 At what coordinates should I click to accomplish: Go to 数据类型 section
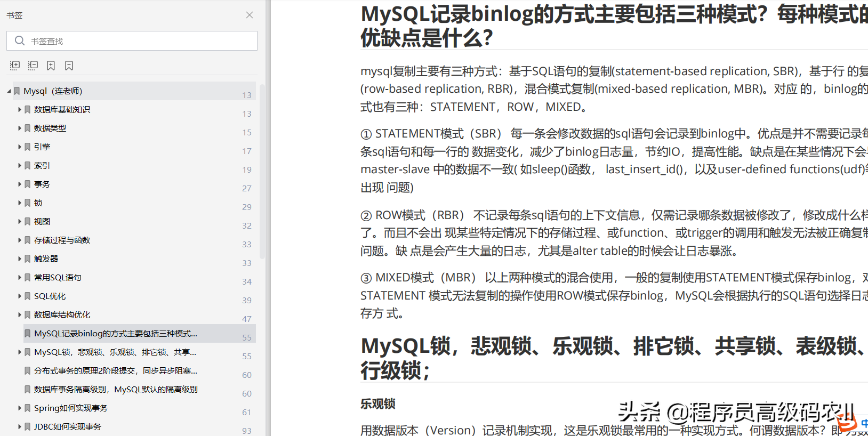(50, 128)
